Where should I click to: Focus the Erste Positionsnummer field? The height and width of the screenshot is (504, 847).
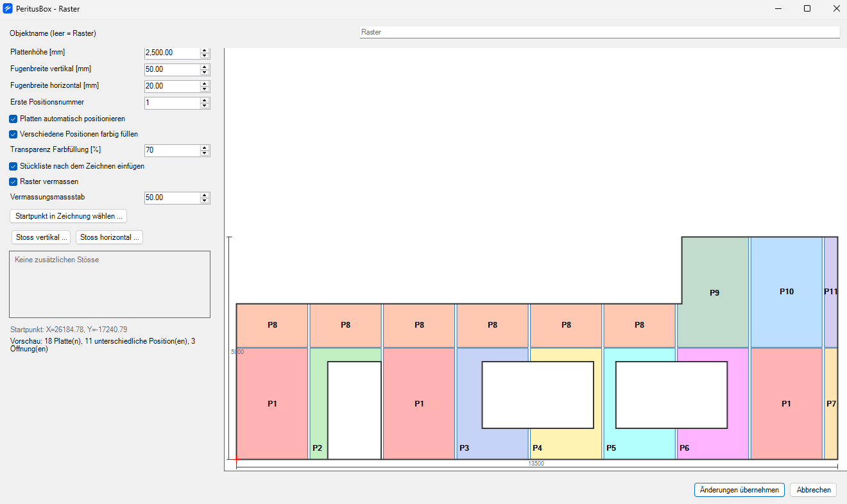(172, 103)
